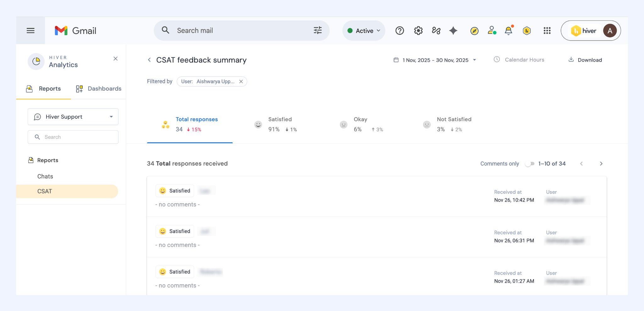Open the Google apps grid icon
The width and height of the screenshot is (644, 311).
[x=547, y=30]
